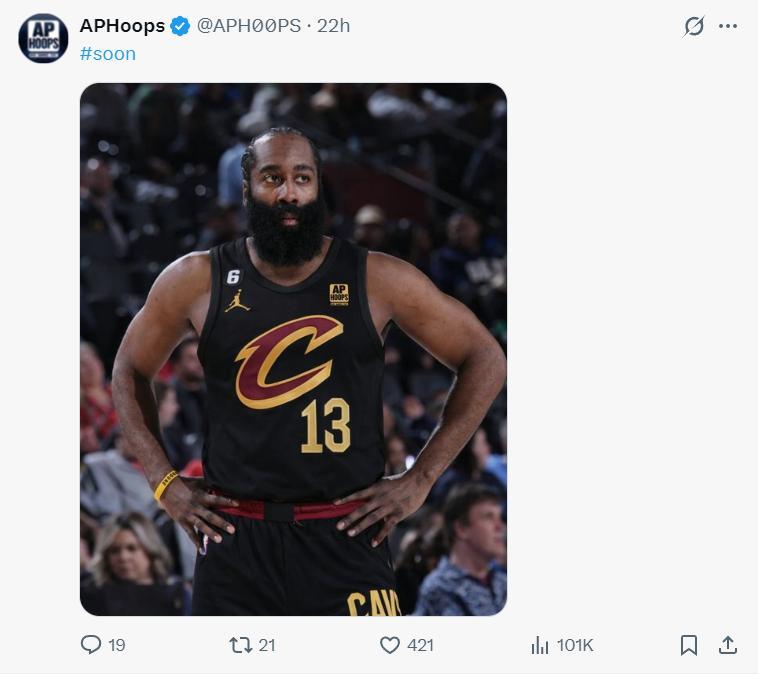
Task: Click the reply speech bubble icon
Action: pos(91,645)
